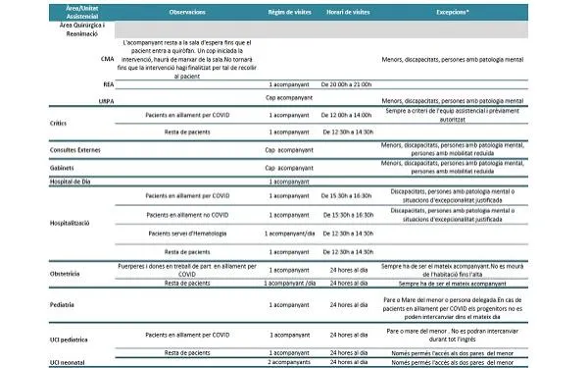Viewport: 588px width, 368px height.
Task: Click 'Cap acompanyant' in the Gabinets row
Action: pos(289,168)
